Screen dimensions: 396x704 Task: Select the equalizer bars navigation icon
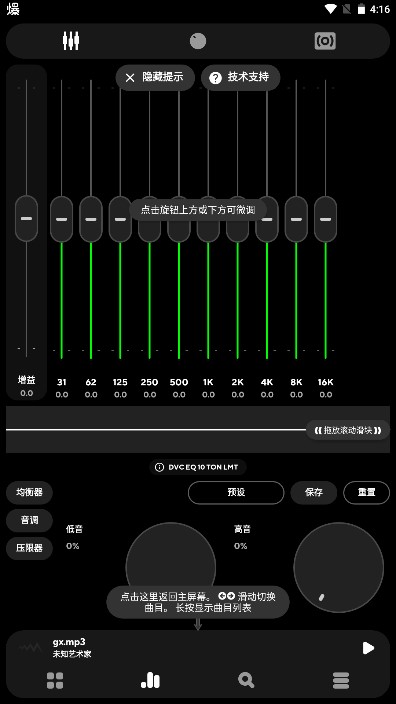[150, 680]
